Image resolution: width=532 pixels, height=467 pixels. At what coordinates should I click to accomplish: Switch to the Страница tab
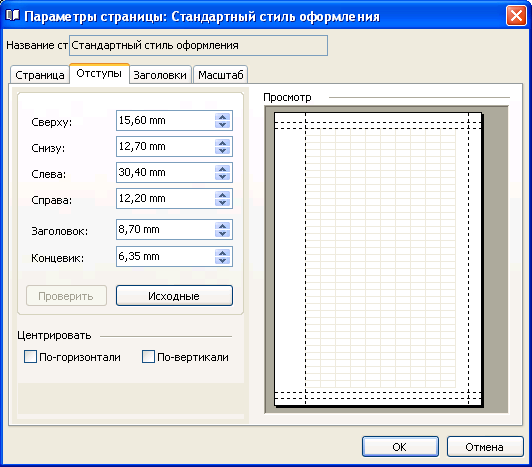(x=40, y=75)
